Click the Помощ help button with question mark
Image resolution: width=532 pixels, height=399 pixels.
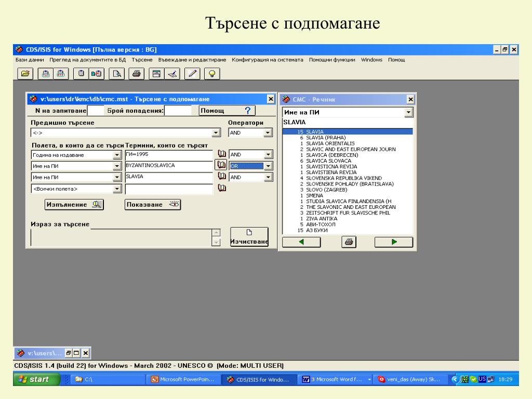coord(227,111)
